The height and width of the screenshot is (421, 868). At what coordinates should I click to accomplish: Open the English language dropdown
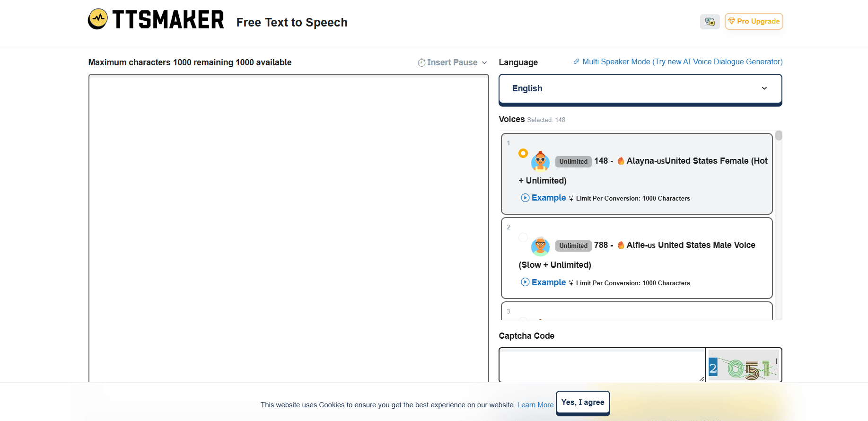pyautogui.click(x=640, y=88)
